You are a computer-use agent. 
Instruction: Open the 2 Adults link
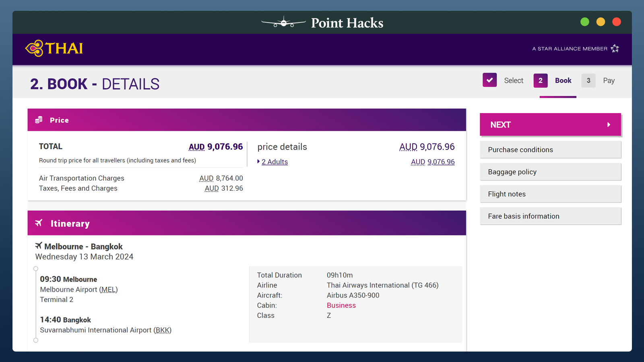(x=275, y=162)
